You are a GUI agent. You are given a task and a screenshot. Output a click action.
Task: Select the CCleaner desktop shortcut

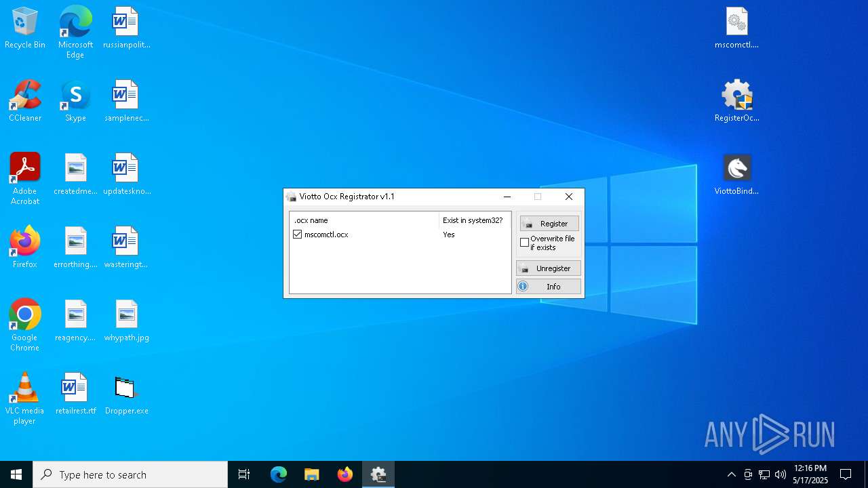pos(25,102)
